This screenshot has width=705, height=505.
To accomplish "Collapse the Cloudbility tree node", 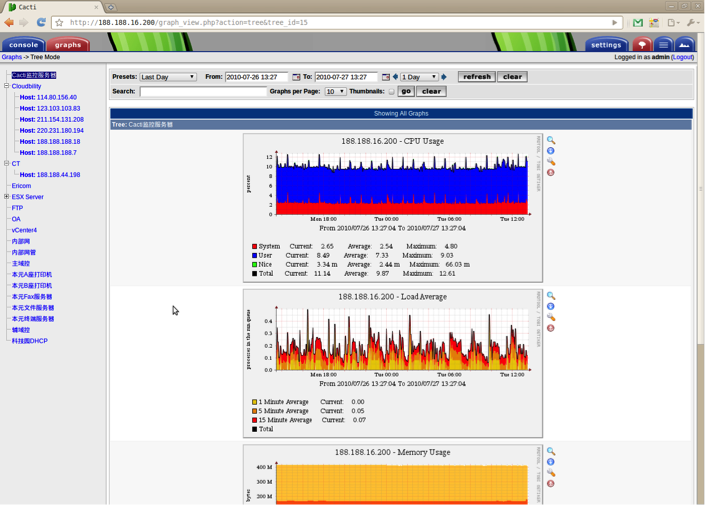I will (x=7, y=85).
